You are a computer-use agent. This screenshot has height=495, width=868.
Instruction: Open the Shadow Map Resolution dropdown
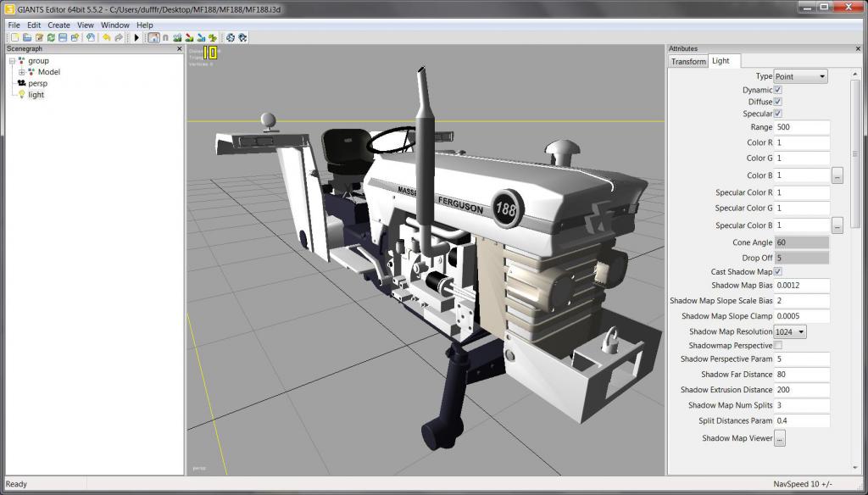point(790,331)
